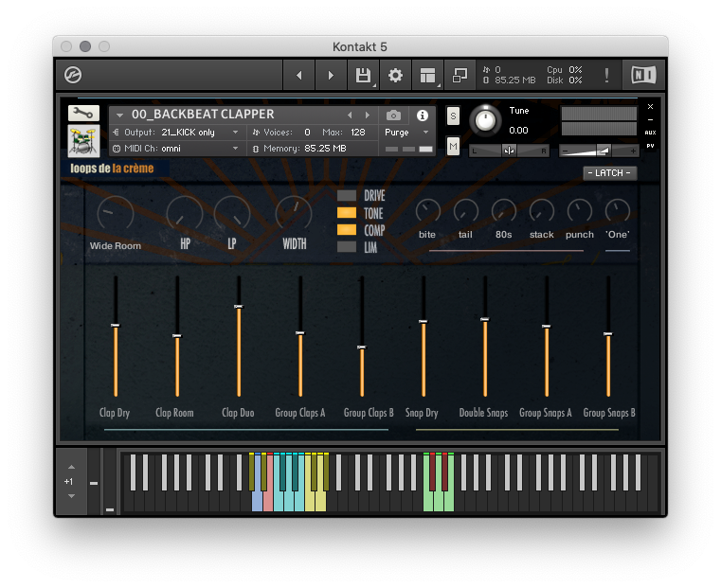Viewport: 721px width, 588px height.
Task: Click the drum kit instrument thumbnail
Action: pos(83,141)
